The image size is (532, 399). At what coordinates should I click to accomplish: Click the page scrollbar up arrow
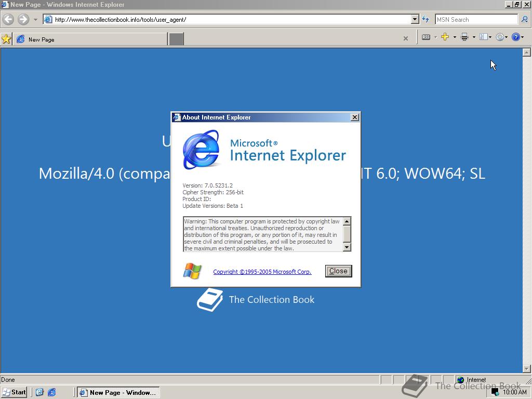(527, 52)
